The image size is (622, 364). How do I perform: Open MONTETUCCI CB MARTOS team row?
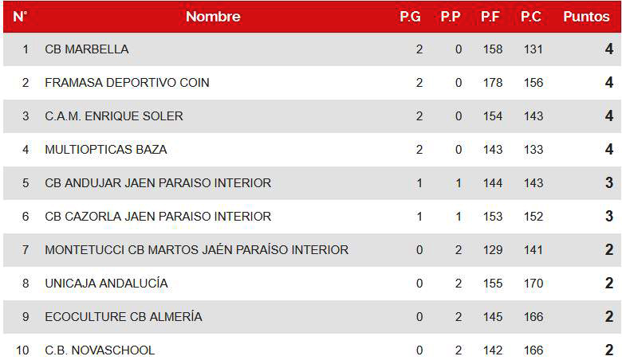[x=197, y=250]
